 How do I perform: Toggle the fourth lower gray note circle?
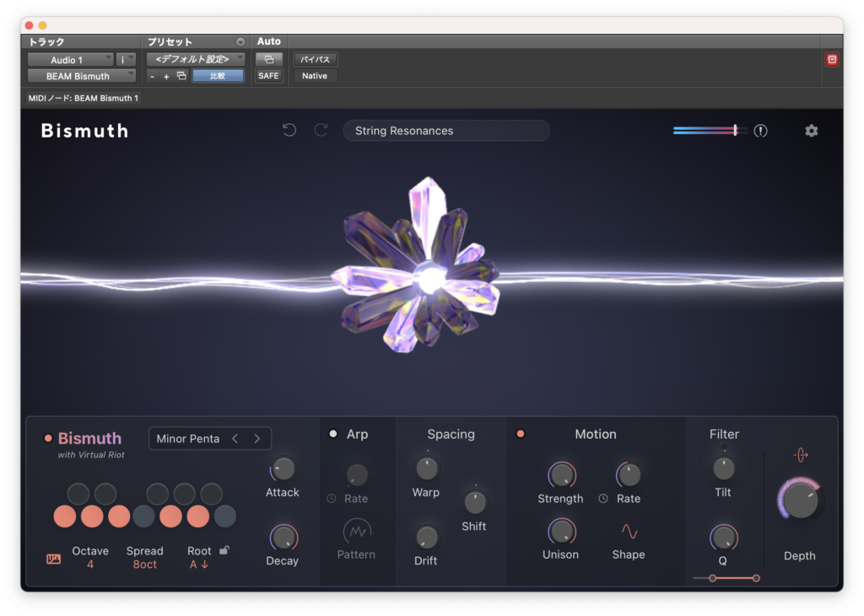[x=143, y=516]
